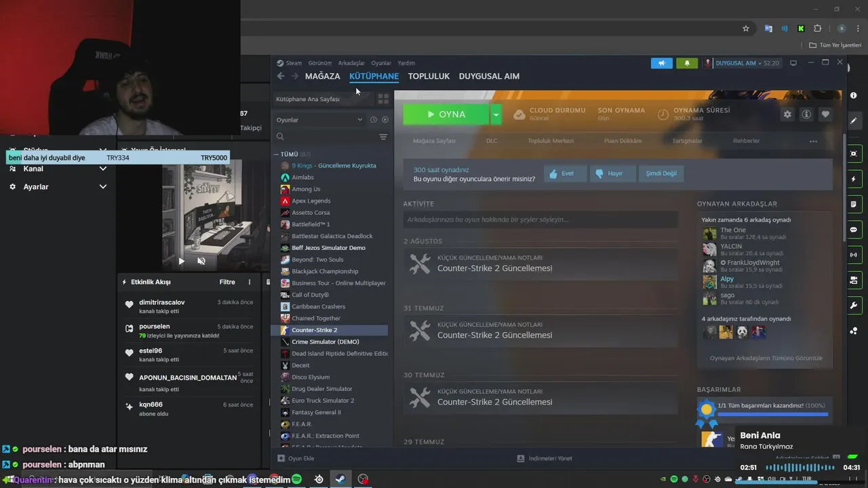Screen dimensions: 868x488
Task: Bookmark page with Chrome star icon
Action: [x=746, y=28]
